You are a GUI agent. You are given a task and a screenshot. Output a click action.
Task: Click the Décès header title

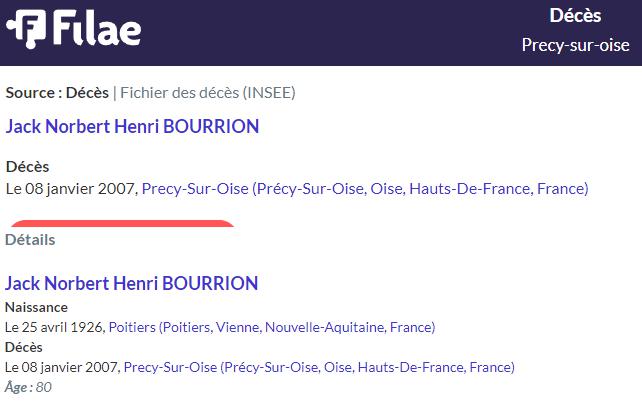575,16
